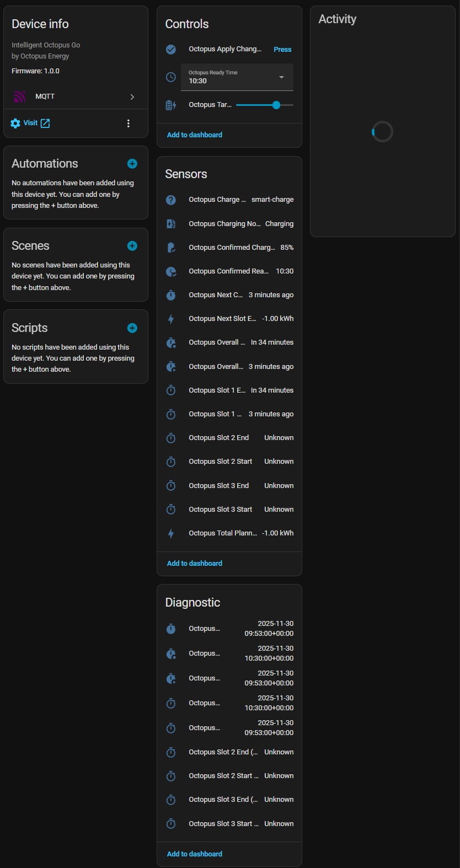Open diagnostic Octopus Slot 2 End row

[x=229, y=752]
